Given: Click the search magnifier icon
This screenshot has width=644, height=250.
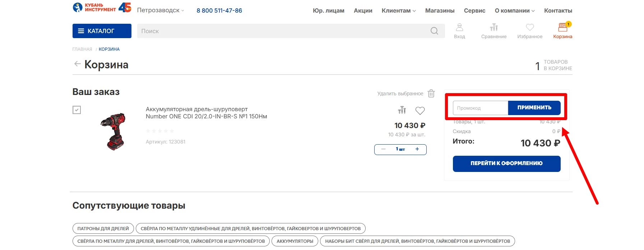Looking at the screenshot, I should coord(434,31).
